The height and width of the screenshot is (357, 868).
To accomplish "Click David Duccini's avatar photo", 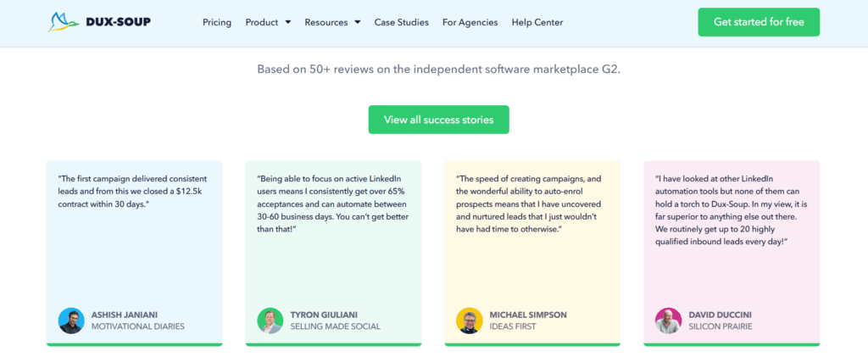I will [669, 321].
